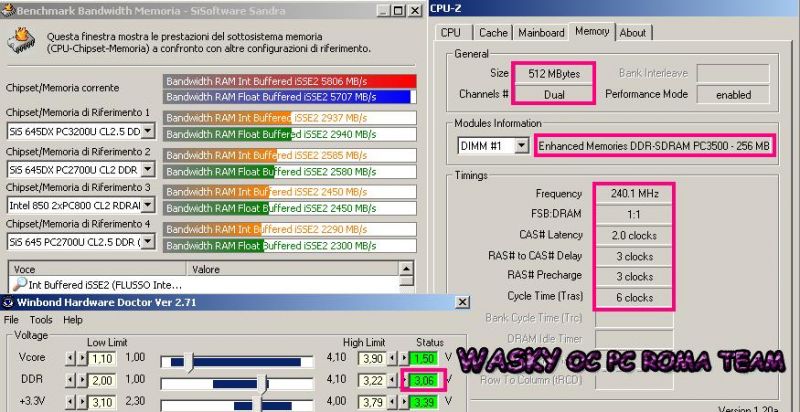The image size is (800, 412).
Task: Click the +3.3V voltage slider thumb
Action: click(257, 404)
